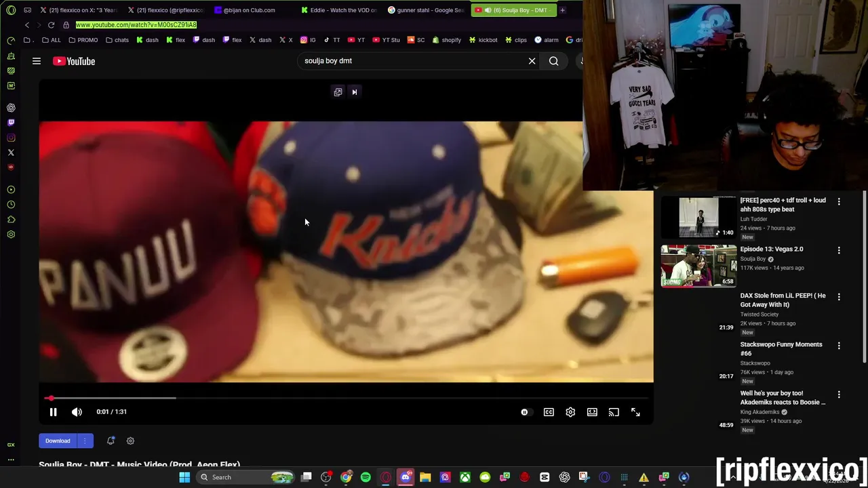868x488 pixels.
Task: Mute the video with the speaker icon
Action: (77, 411)
